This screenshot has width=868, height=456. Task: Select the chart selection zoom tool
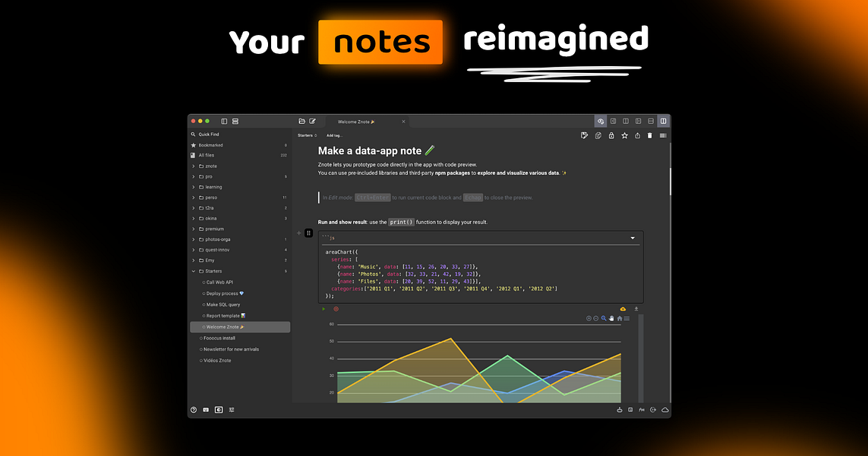click(x=604, y=318)
